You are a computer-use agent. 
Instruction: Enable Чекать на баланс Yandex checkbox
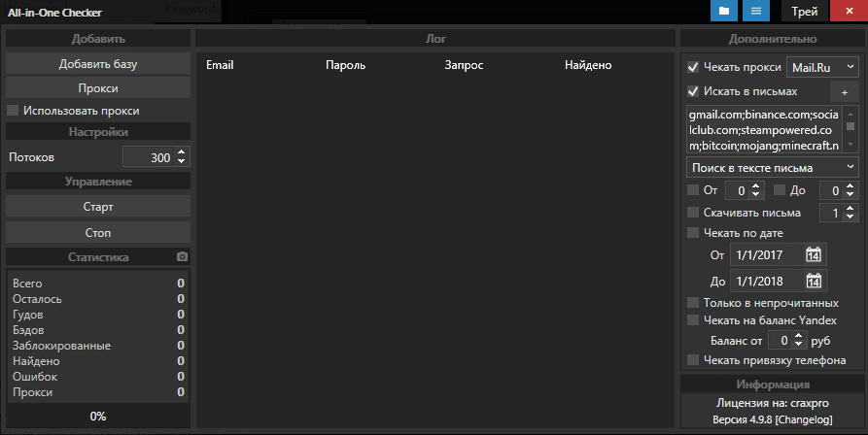point(692,320)
